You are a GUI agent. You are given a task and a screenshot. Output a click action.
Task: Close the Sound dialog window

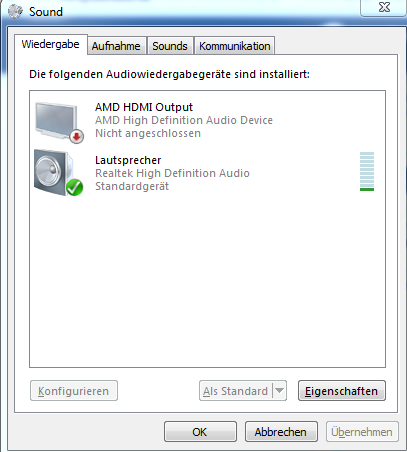(383, 7)
